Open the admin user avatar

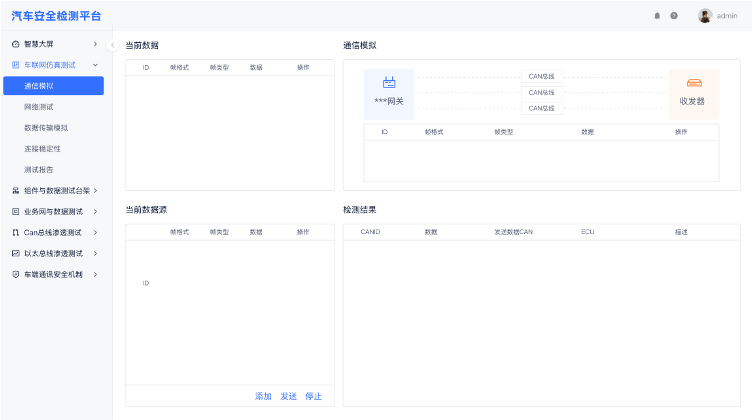tap(705, 16)
